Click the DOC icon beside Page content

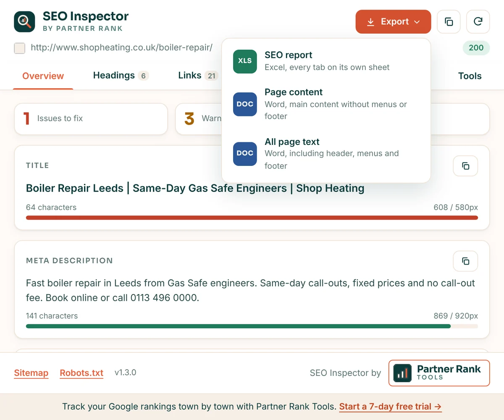(x=245, y=104)
